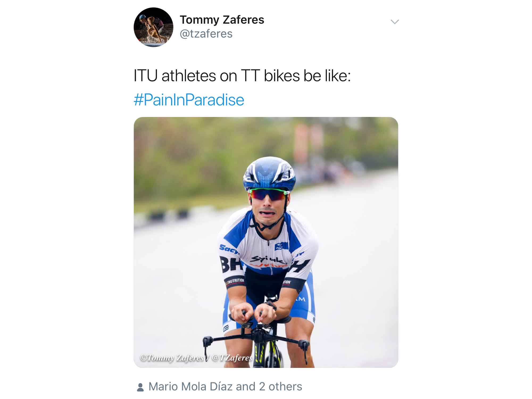This screenshot has width=532, height=399.
Task: Click the Sacyr sponsor logo on sleeve
Action: pos(229,249)
